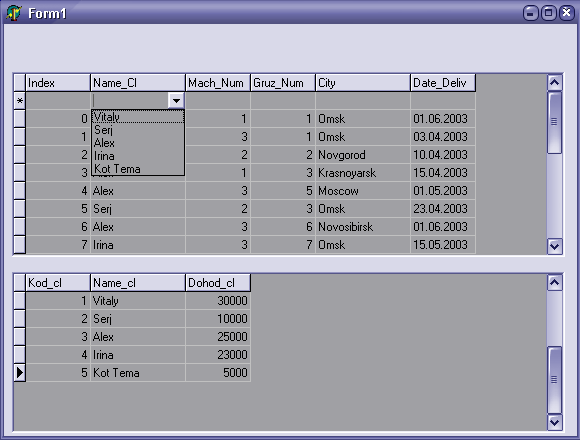Click the Index column header
Viewport: 580px width, 440px height.
tap(58, 82)
